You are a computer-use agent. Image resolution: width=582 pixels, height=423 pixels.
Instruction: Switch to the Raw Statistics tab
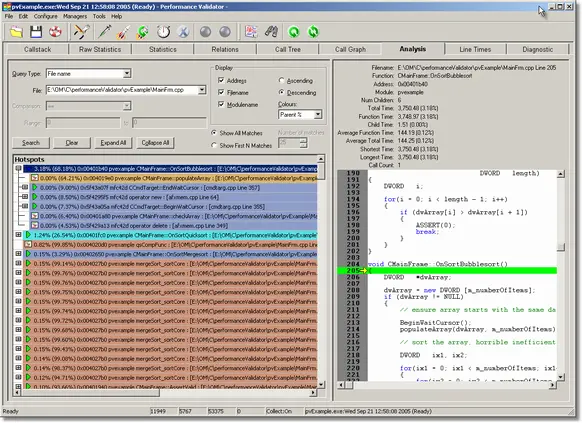pos(100,49)
